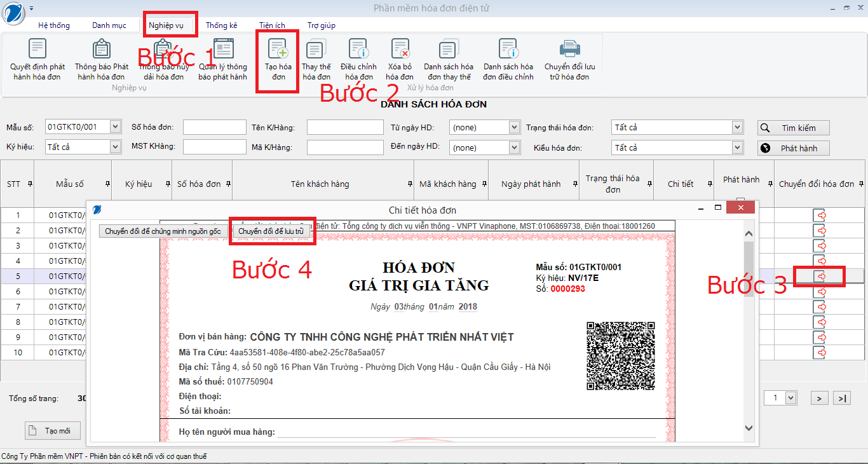This screenshot has height=464, width=868.
Task: Click convert-invoice icon in row 8
Action: pyautogui.click(x=820, y=322)
